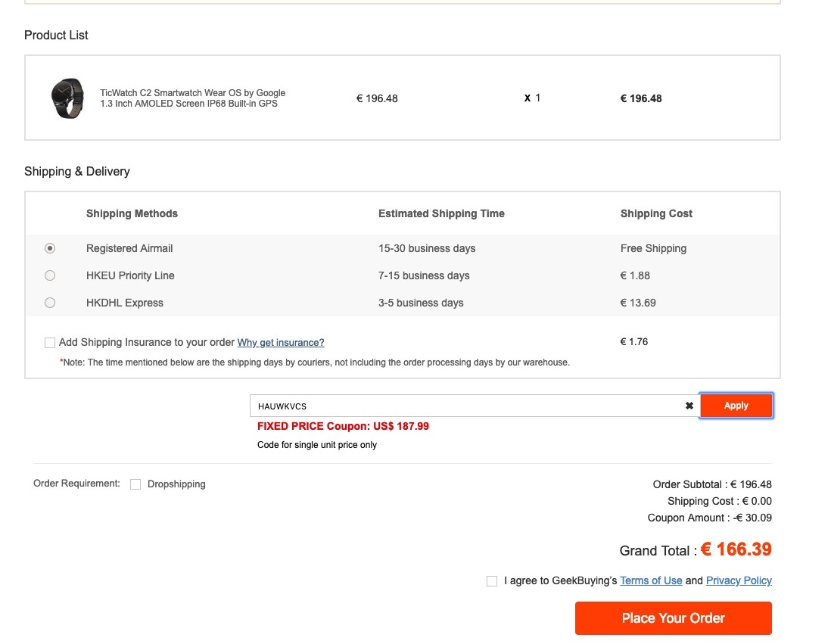This screenshot has width=831, height=644.
Task: Click the Free Shipping cost text
Action: [653, 248]
